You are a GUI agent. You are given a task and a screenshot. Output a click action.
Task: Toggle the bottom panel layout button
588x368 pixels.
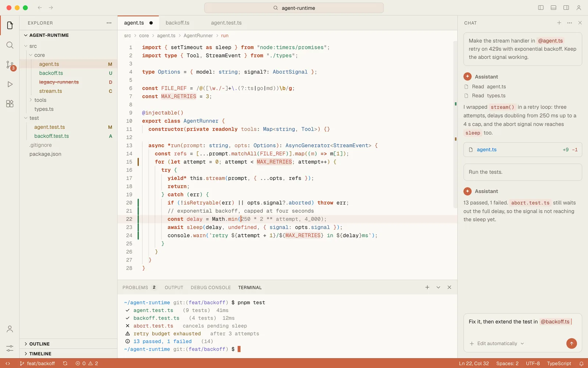tap(553, 8)
